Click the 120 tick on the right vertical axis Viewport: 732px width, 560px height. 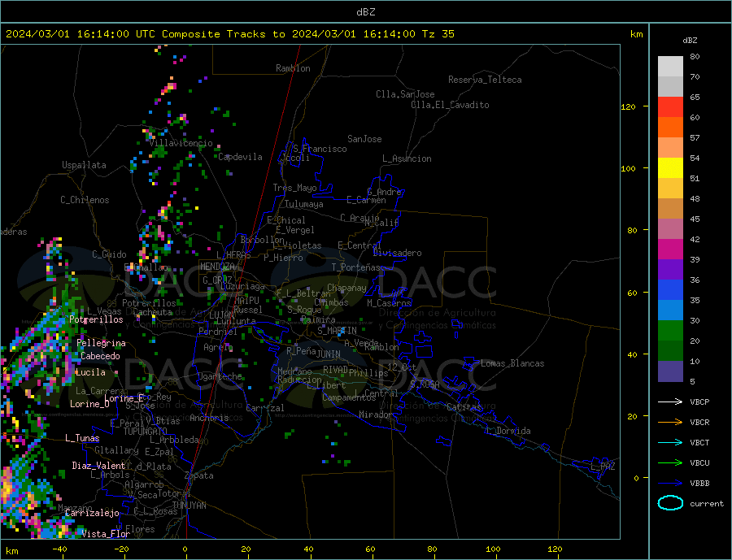coord(628,106)
